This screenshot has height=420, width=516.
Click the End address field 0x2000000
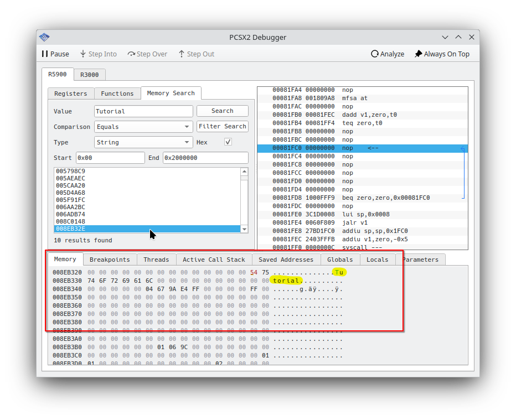[205, 158]
